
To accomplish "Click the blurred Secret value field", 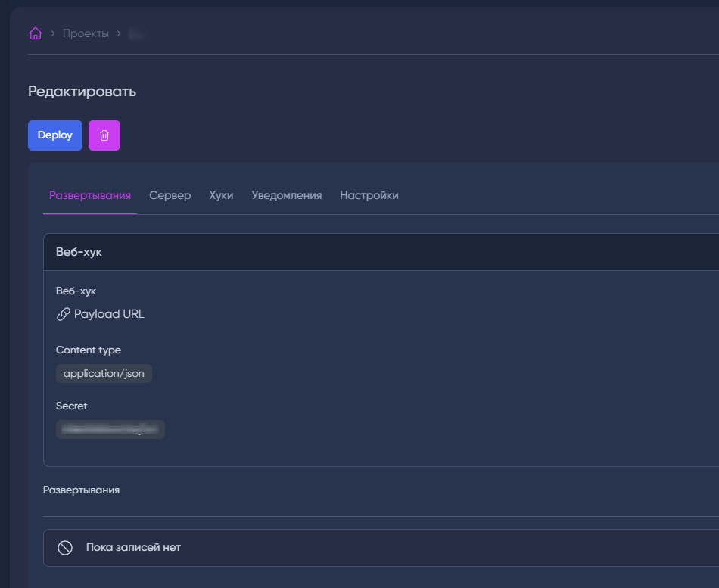I will point(110,429).
